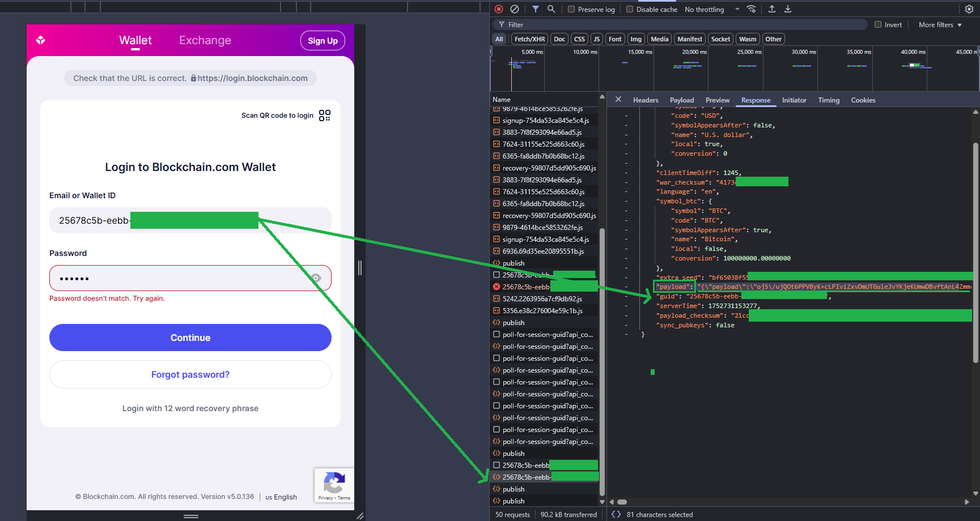Viewport: 980px width, 521px height.
Task: Collapse the symbol_btc JSON fold marker
Action: (x=626, y=201)
